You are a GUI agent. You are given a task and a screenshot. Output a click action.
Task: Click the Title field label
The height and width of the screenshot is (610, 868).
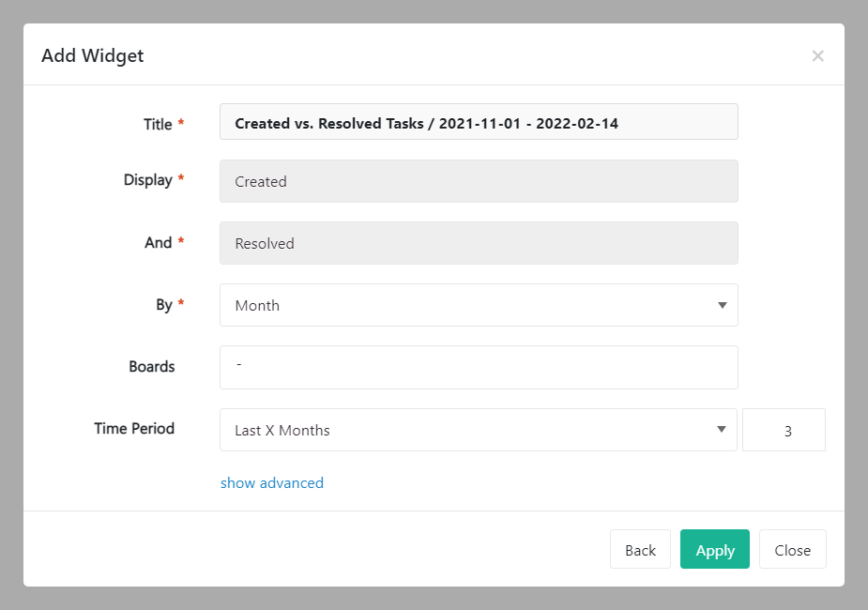tap(158, 124)
